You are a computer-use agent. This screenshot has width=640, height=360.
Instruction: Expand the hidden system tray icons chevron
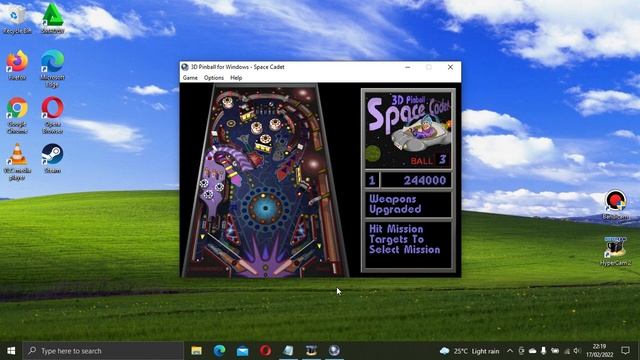pyautogui.click(x=510, y=351)
